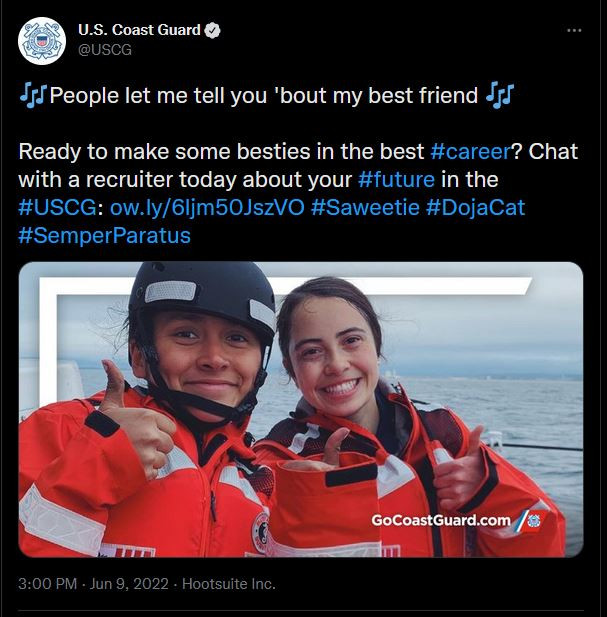Open the tweet's more options ellipsis
The width and height of the screenshot is (607, 617).
574,31
